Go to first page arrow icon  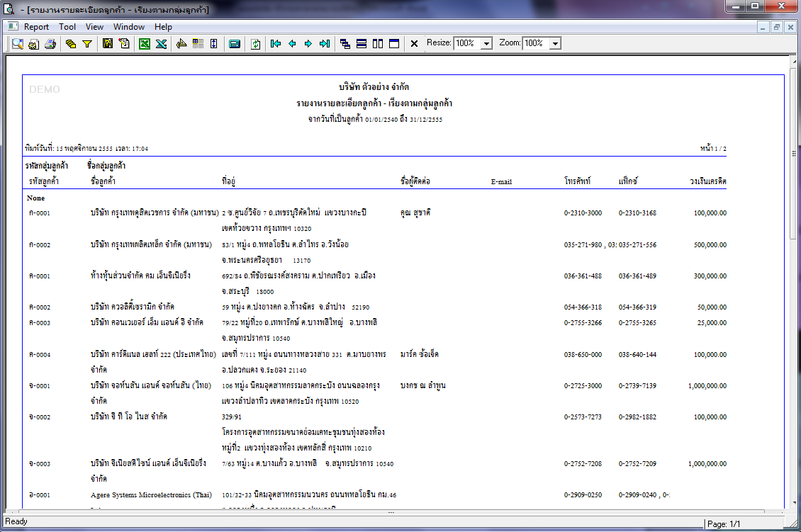pyautogui.click(x=276, y=44)
